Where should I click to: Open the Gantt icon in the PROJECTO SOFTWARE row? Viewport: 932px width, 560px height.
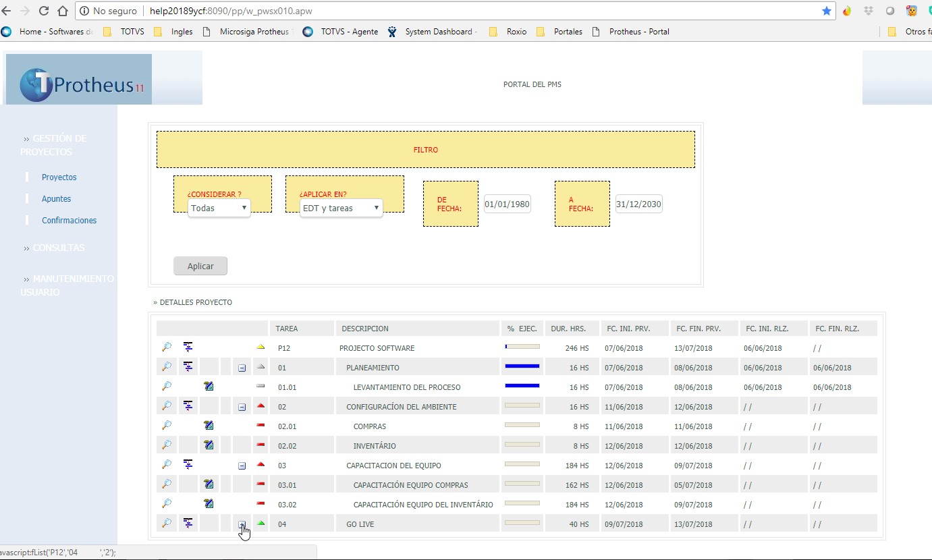[188, 347]
